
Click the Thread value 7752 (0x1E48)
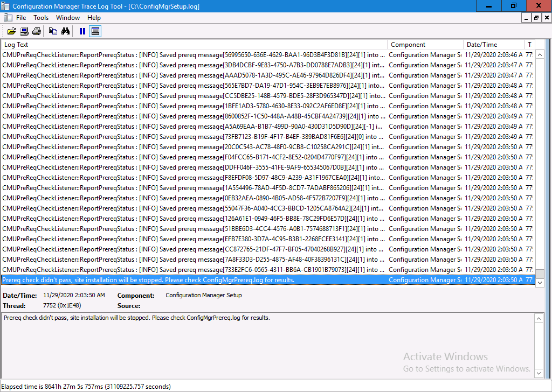(62, 305)
